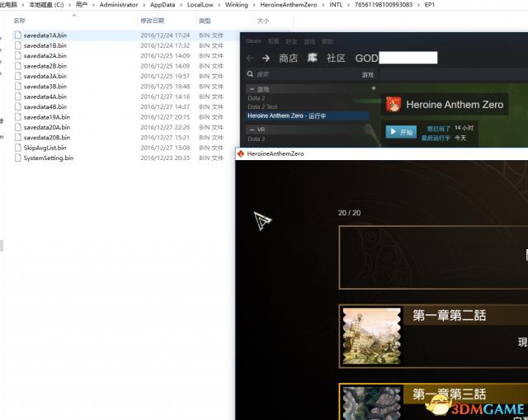Select savedata19A.bin file name

47,117
